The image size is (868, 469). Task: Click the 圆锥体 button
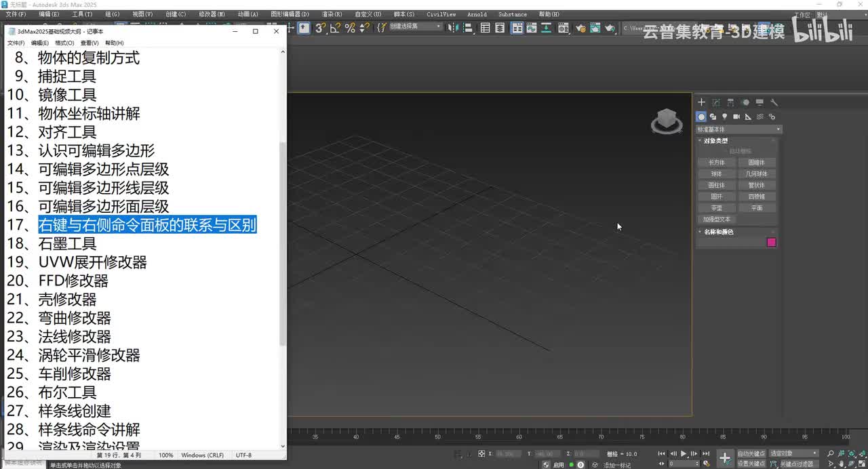pyautogui.click(x=756, y=163)
